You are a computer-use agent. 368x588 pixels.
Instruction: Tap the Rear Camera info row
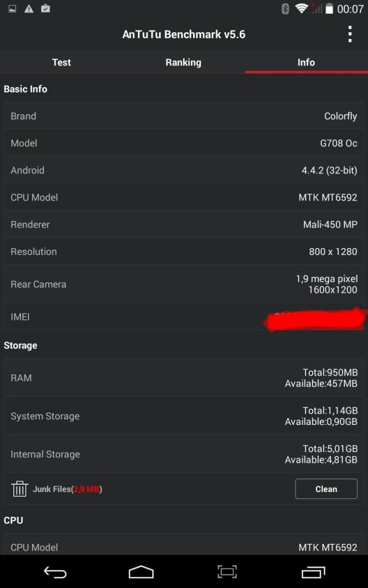click(x=184, y=284)
